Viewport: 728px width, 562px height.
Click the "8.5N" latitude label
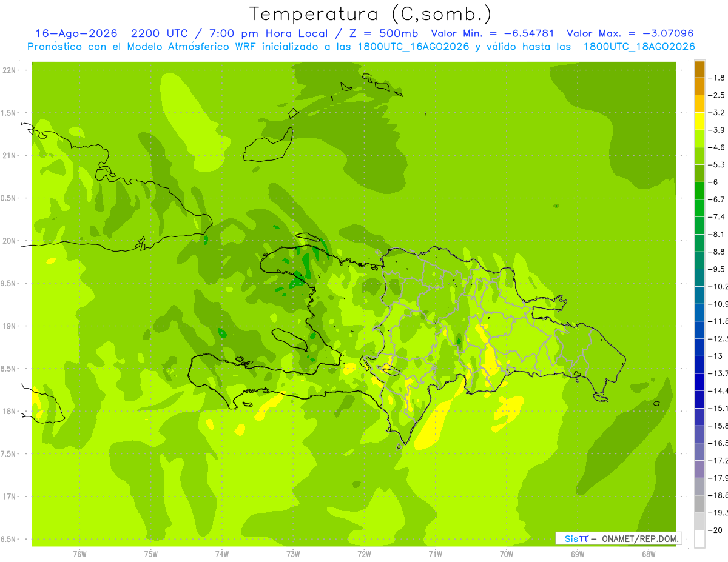[9, 369]
